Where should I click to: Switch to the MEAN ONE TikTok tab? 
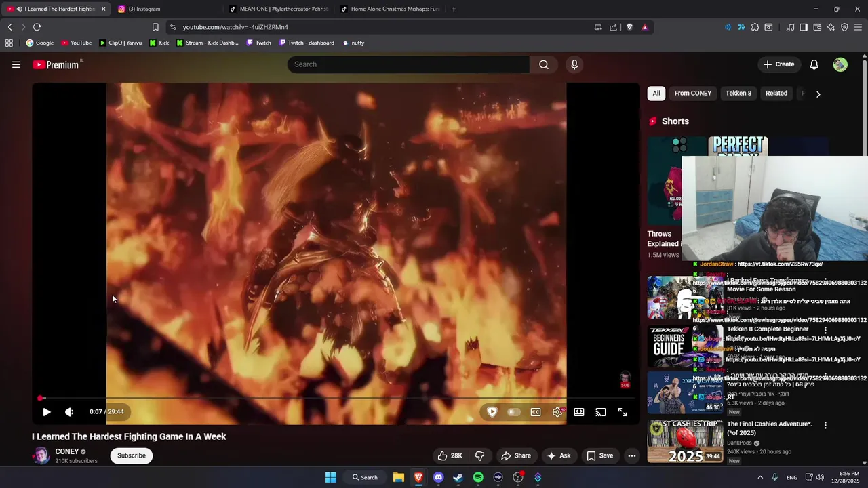pos(278,9)
